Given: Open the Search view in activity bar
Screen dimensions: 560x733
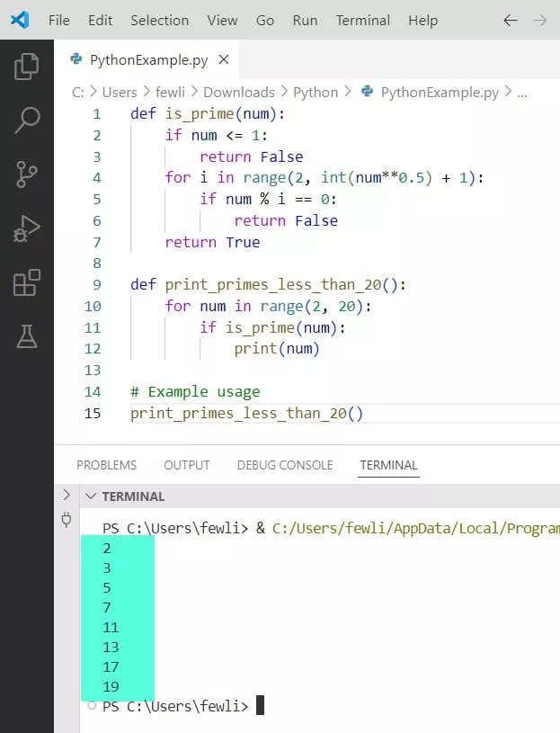Looking at the screenshot, I should pos(27,121).
